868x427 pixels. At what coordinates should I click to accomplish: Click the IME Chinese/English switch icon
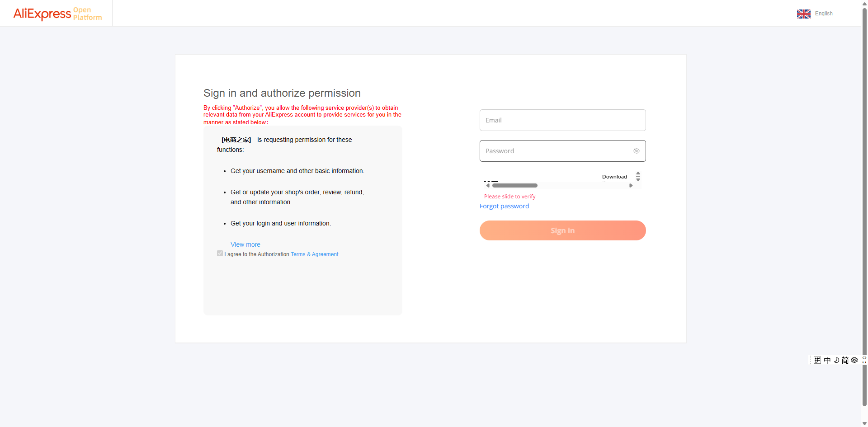pos(827,360)
